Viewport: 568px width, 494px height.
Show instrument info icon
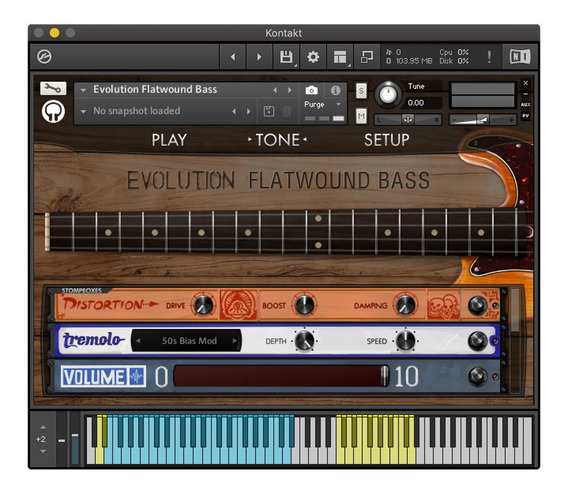(335, 90)
